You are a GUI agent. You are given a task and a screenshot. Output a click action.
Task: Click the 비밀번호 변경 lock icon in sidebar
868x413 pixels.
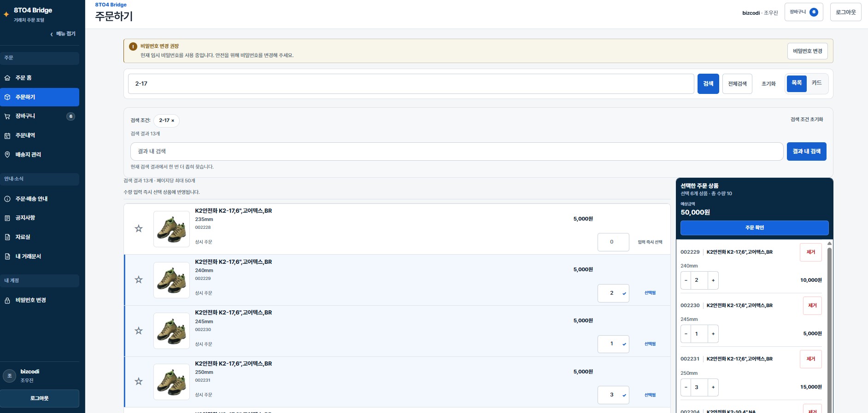click(7, 300)
